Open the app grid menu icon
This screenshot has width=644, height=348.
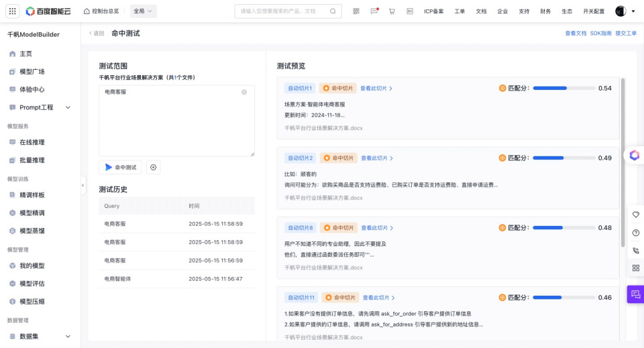coord(12,11)
